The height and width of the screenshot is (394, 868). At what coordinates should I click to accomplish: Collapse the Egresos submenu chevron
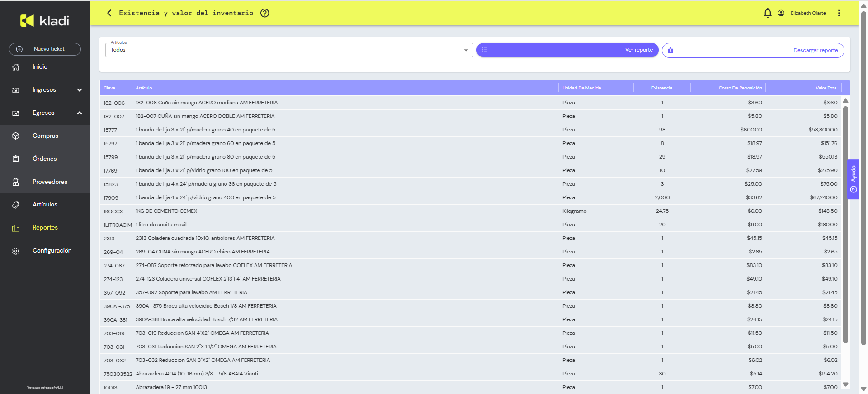80,113
